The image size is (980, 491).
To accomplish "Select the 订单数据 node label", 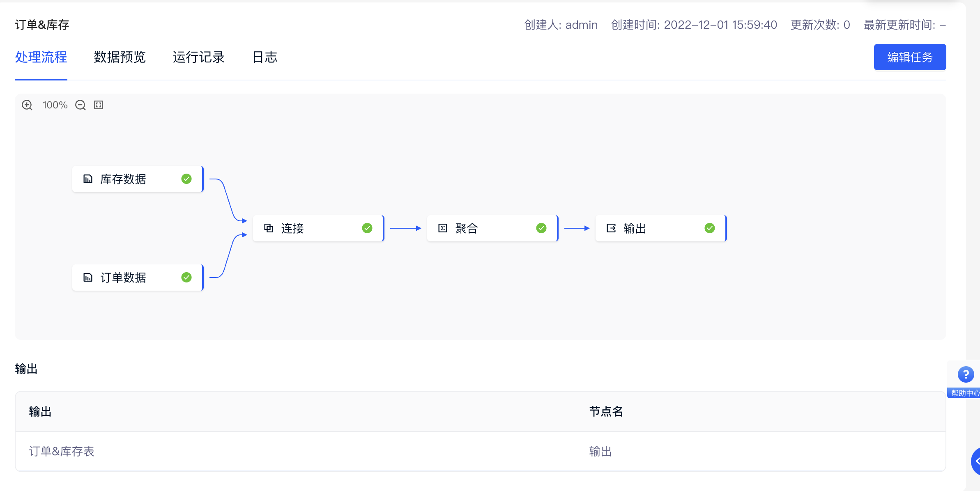I will point(123,278).
